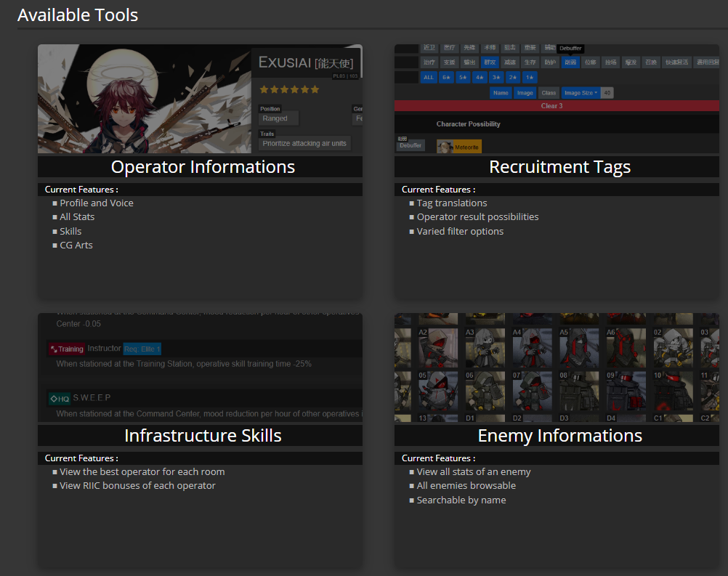The width and height of the screenshot is (728, 576).
Task: Click the Debuffer tag label above the tags
Action: coord(570,48)
